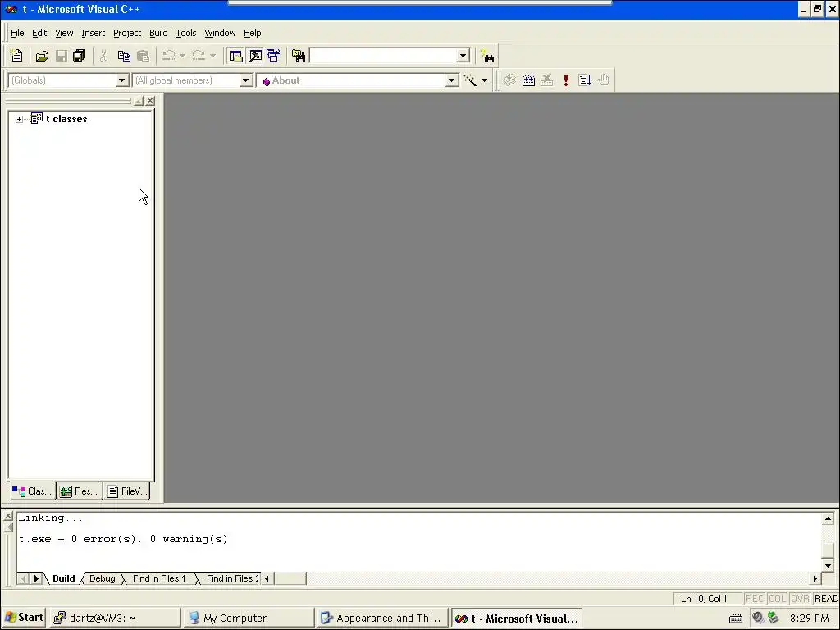Open the Edit menu
This screenshot has height=630, width=840.
point(39,33)
